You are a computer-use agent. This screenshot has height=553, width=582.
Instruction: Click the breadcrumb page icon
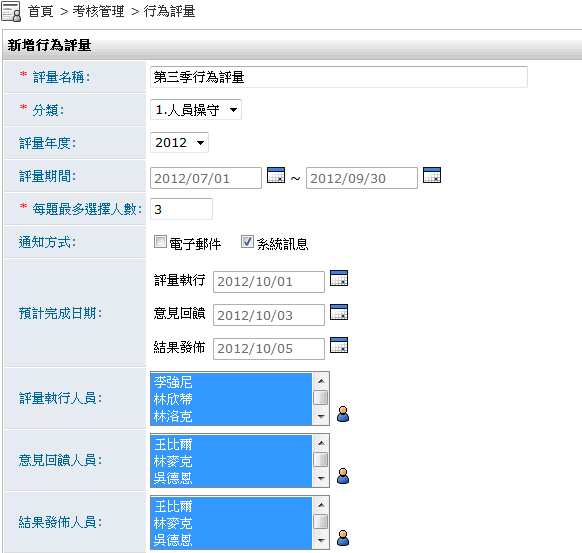coord(11,11)
